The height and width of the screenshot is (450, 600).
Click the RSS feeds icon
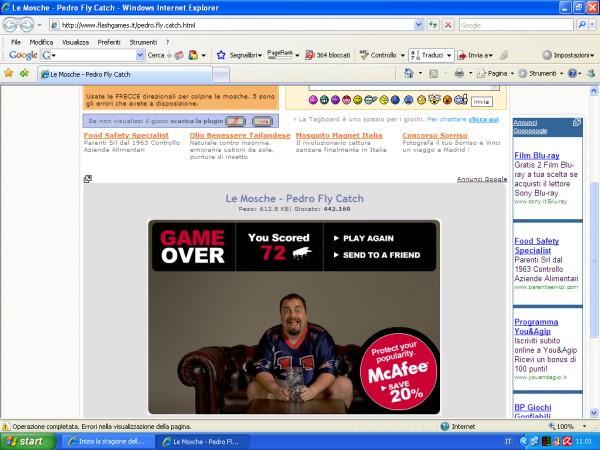[x=433, y=73]
